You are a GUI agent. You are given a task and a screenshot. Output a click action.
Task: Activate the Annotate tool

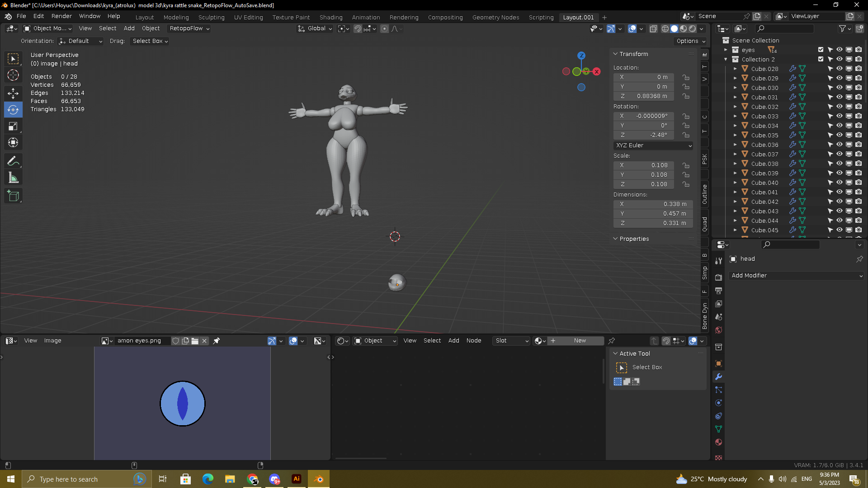point(13,161)
